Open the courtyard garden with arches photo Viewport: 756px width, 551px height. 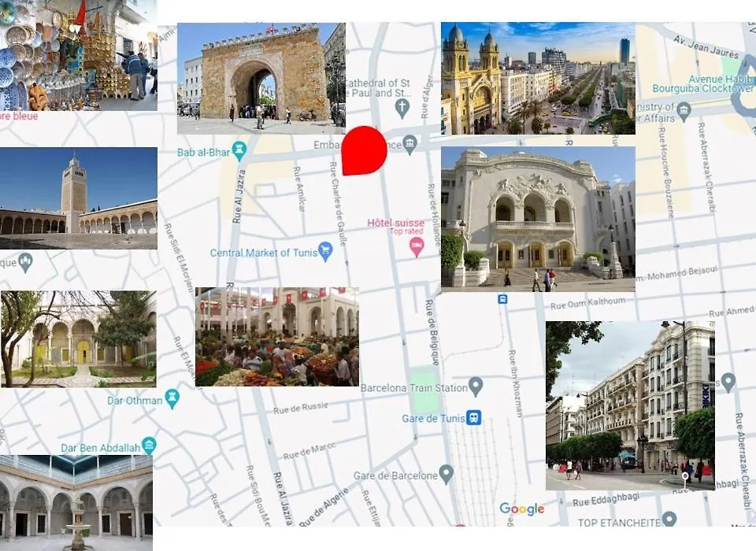click(x=79, y=339)
